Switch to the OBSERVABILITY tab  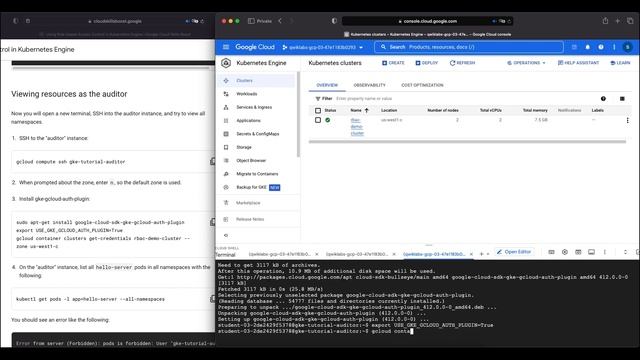369,85
